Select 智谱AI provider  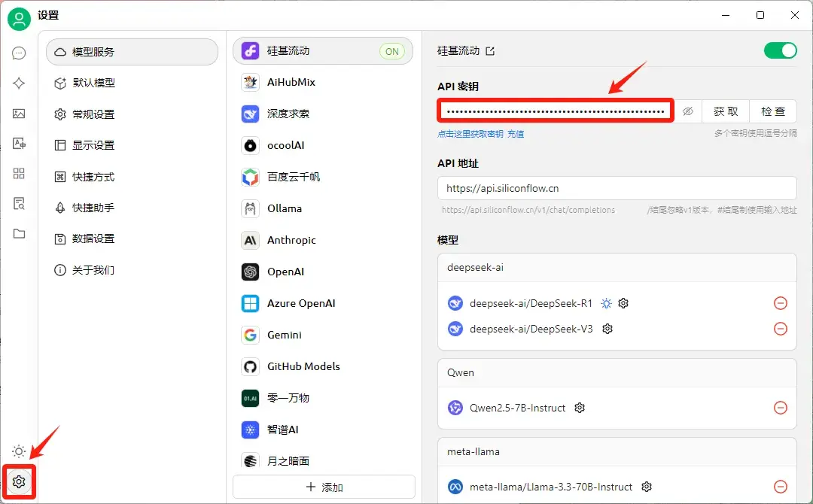tap(322, 430)
